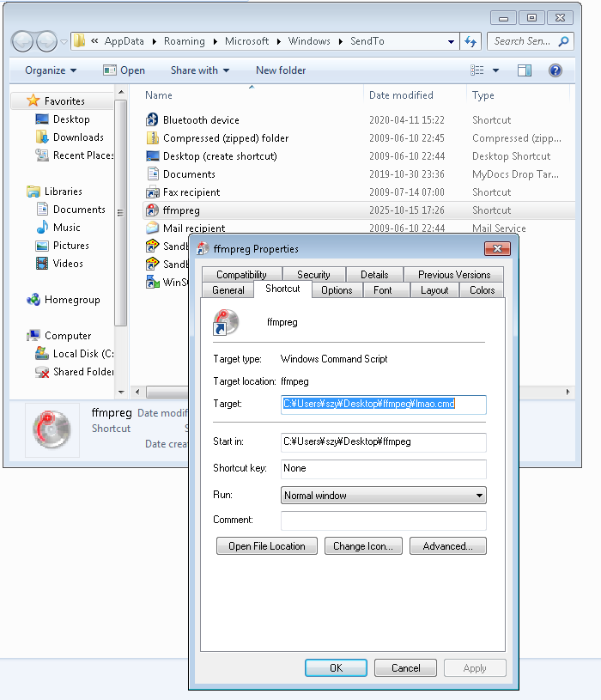Click the Change Icon button
Screen dimensions: 601x700
coord(362,546)
